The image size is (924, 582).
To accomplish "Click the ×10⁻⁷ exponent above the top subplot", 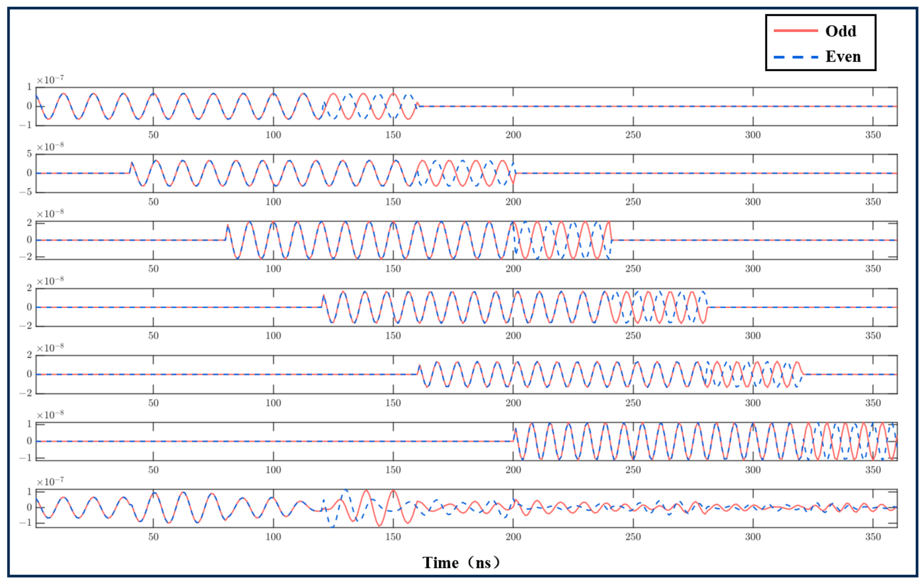I will coord(50,80).
